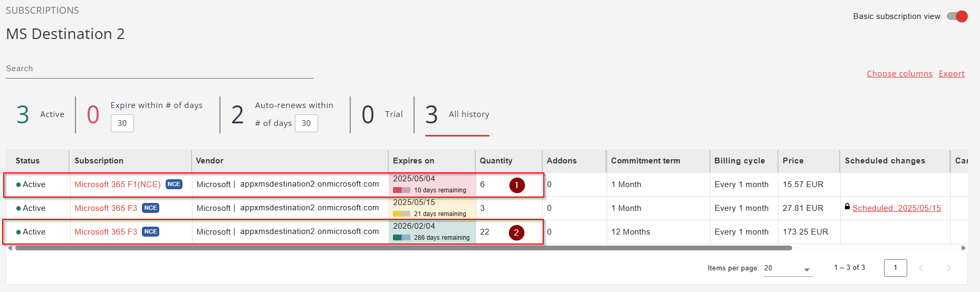The image size is (980, 292).
Task: Filter by Active subscriptions count
Action: (x=40, y=114)
